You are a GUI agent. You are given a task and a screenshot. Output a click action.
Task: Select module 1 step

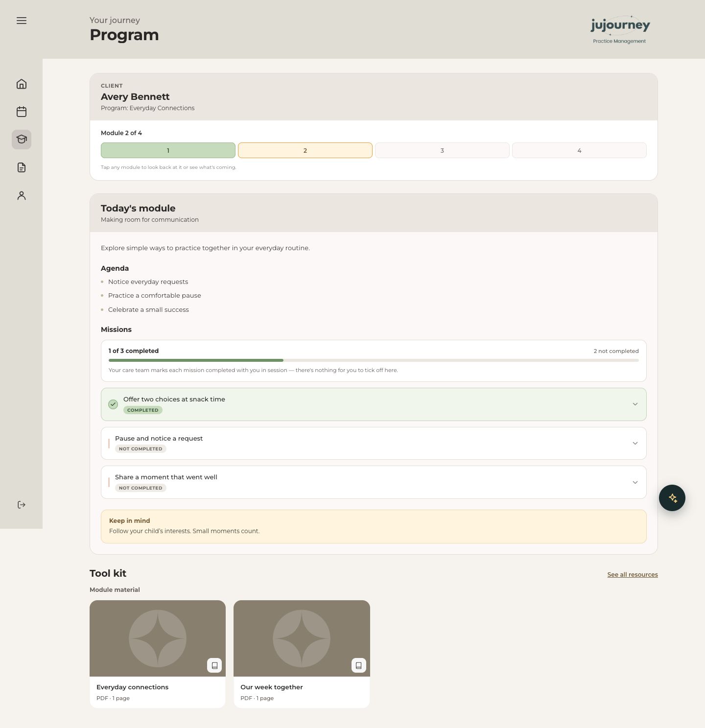coord(168,150)
